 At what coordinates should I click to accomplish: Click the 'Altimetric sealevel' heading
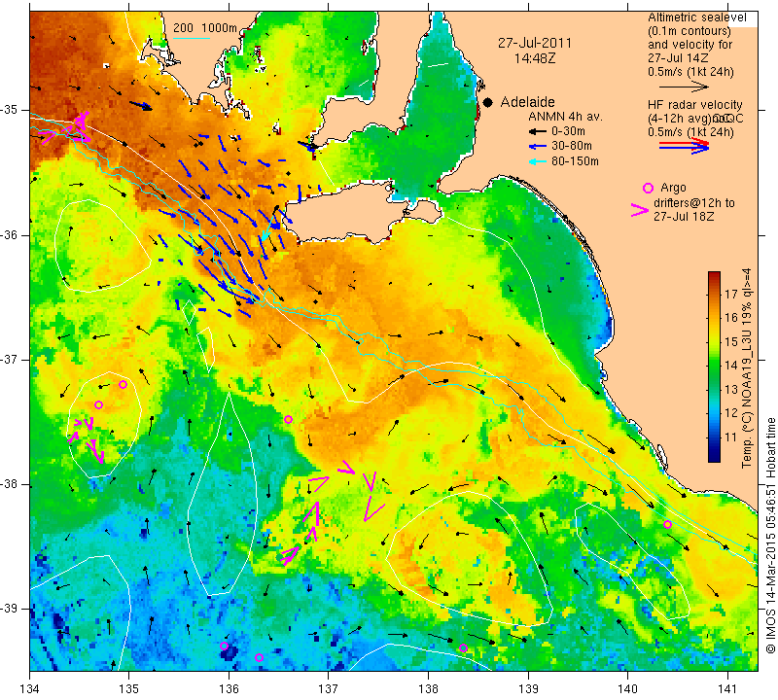pyautogui.click(x=697, y=17)
